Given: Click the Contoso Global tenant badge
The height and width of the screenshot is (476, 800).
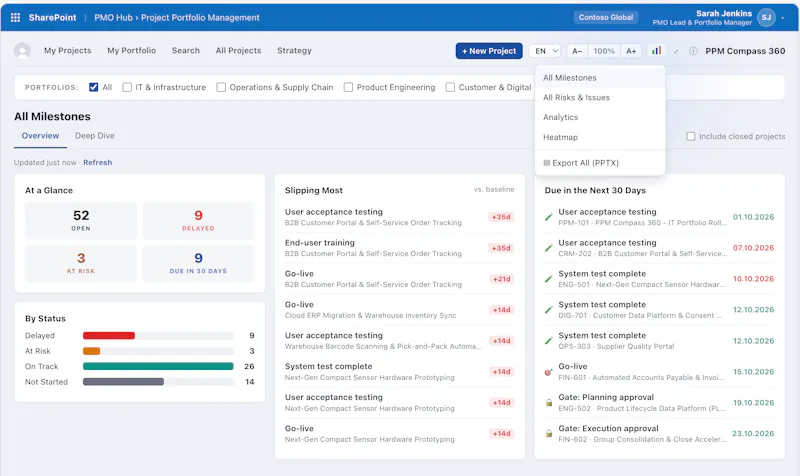Looking at the screenshot, I should tap(606, 17).
